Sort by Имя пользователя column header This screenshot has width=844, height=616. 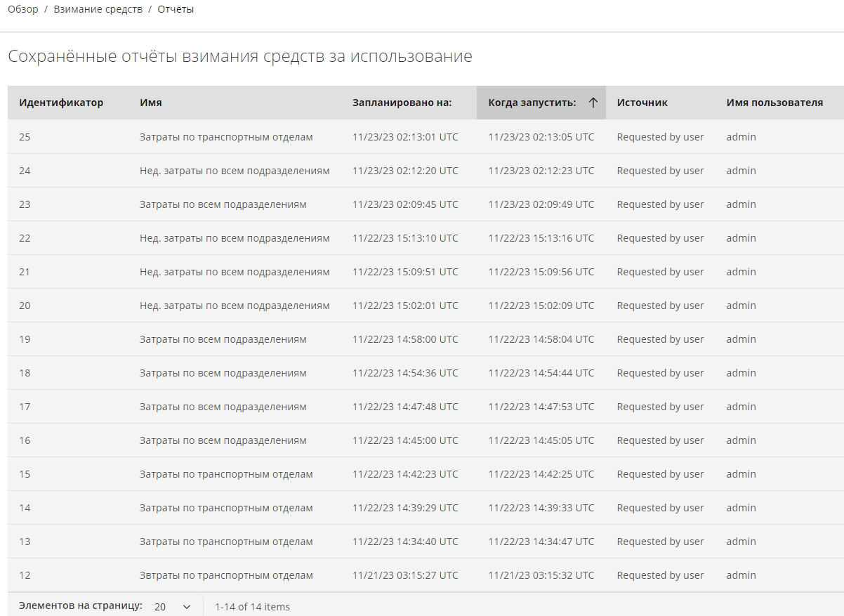774,103
